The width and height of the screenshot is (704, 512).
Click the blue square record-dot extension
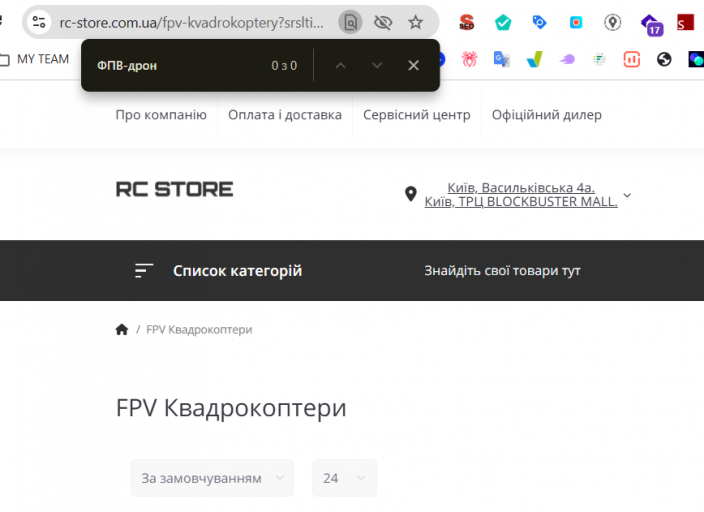pos(576,22)
